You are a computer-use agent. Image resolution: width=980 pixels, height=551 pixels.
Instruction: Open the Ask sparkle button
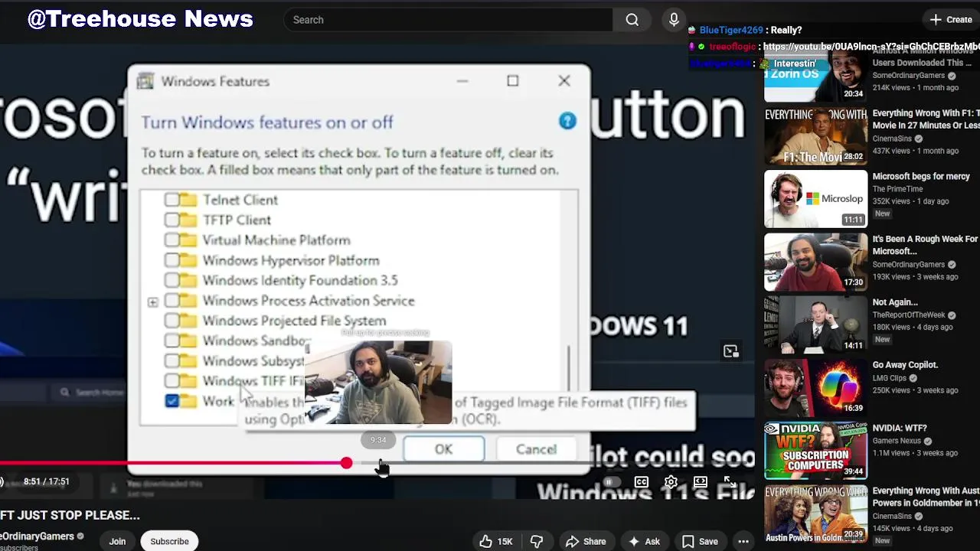pyautogui.click(x=644, y=541)
